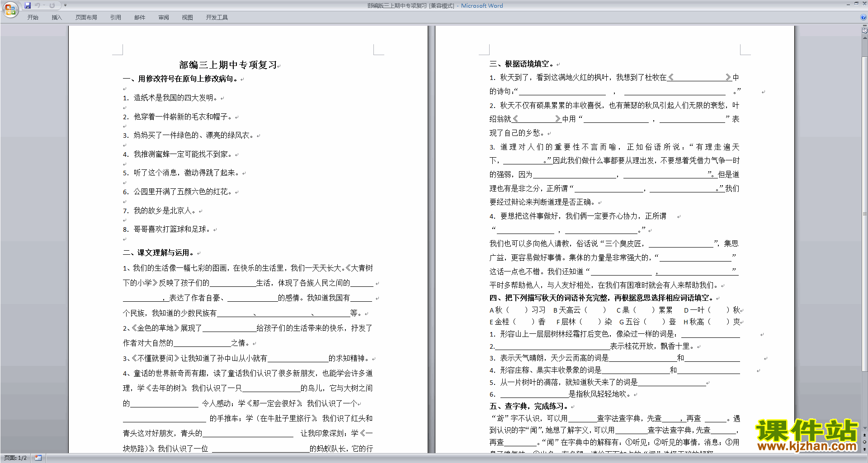The width and height of the screenshot is (868, 463).
Task: Click the split bar handle above the scrollbar
Action: pos(864,26)
